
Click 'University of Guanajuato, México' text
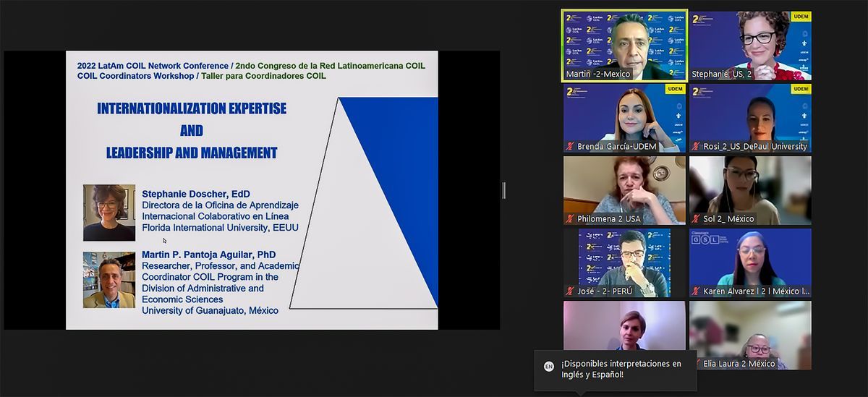210,310
